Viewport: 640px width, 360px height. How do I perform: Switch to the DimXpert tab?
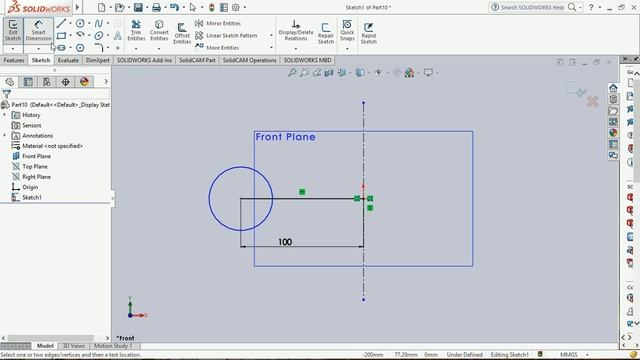(98, 60)
